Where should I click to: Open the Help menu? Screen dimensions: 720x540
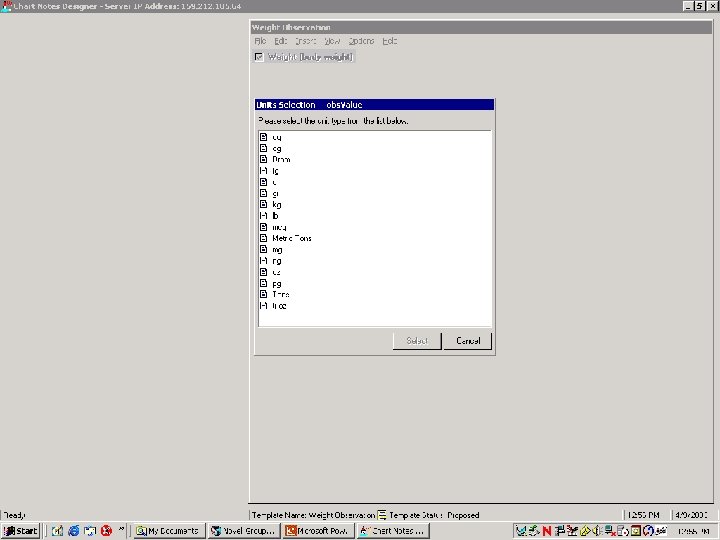point(389,41)
